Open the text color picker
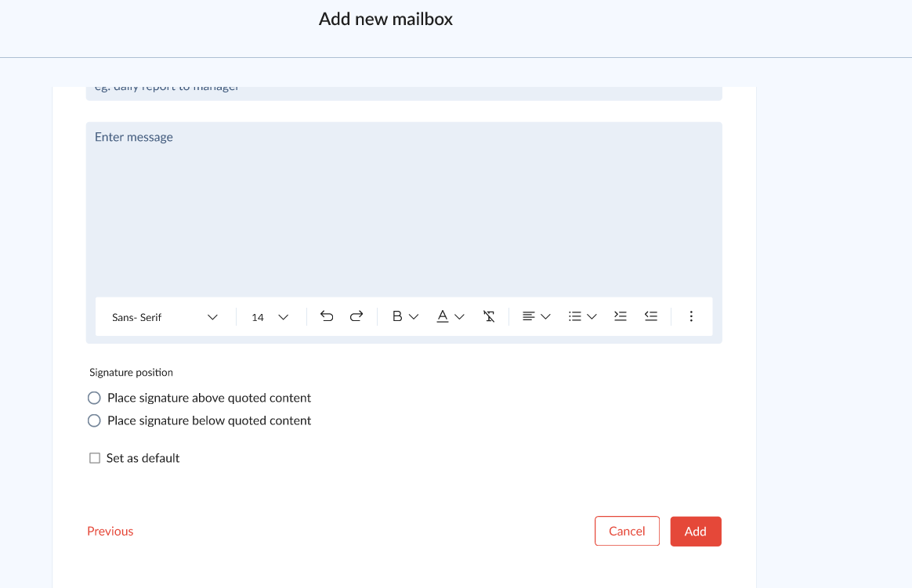 point(443,316)
